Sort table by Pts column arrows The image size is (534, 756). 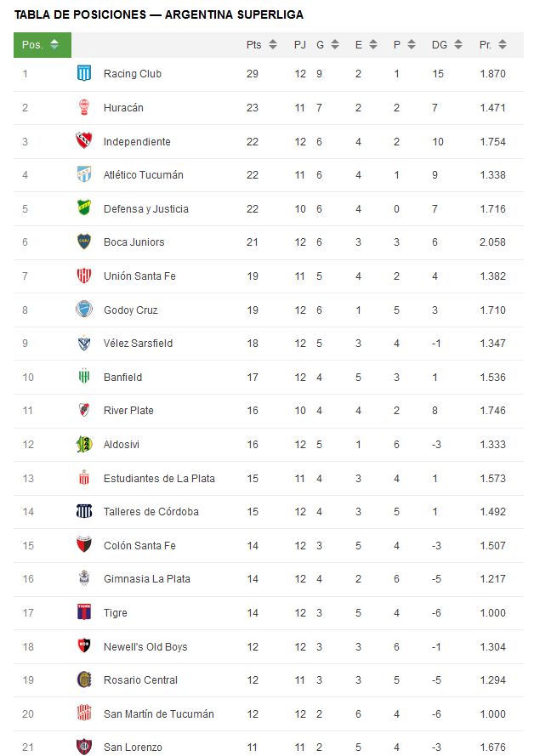[x=273, y=44]
